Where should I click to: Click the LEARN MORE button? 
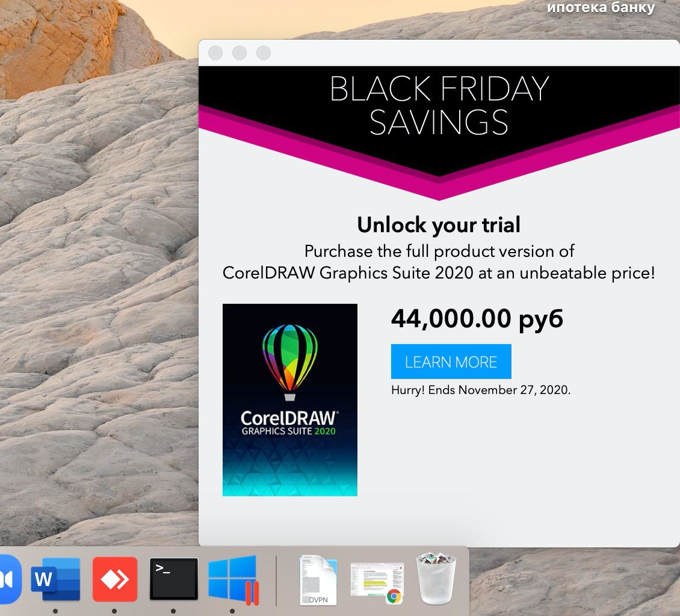(451, 362)
